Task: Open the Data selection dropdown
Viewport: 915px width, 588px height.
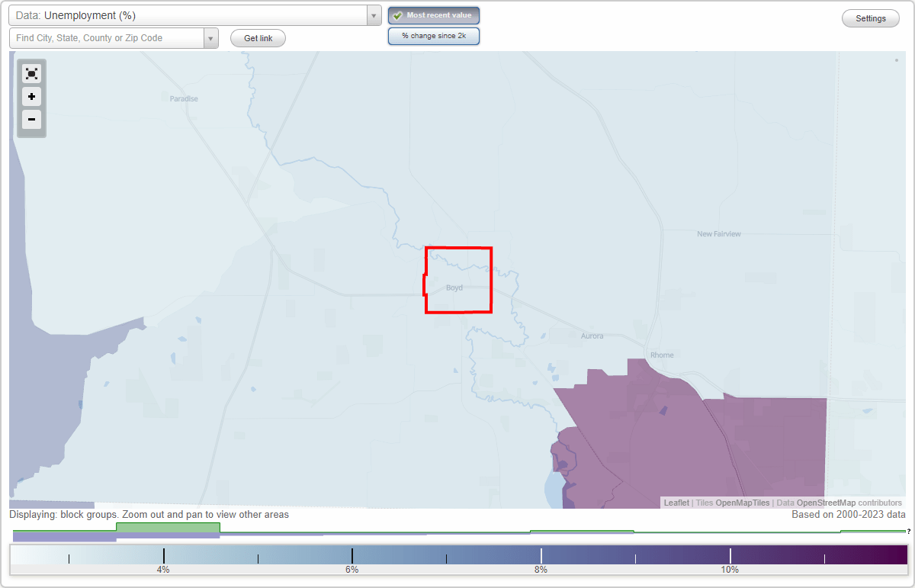Action: [372, 15]
